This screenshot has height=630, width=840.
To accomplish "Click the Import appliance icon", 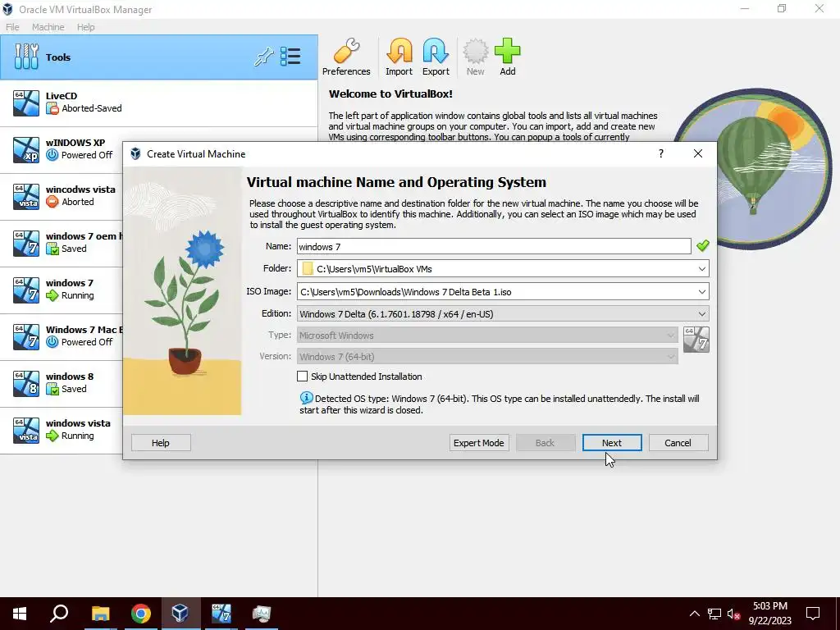I will point(399,52).
